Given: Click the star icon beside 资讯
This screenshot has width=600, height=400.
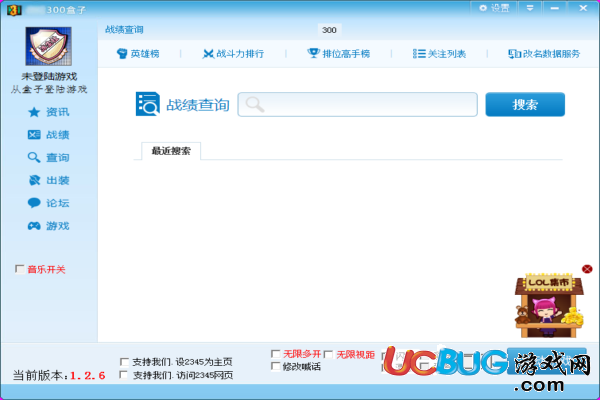Looking at the screenshot, I should tap(34, 112).
